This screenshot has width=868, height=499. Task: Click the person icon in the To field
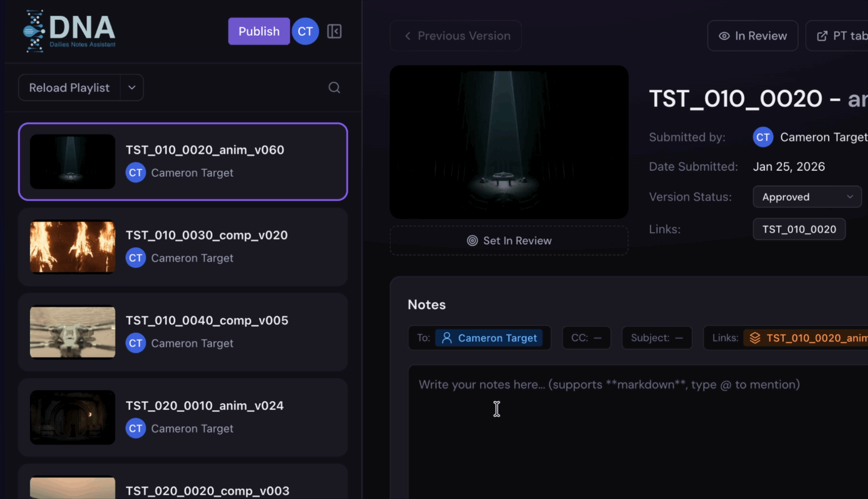447,338
